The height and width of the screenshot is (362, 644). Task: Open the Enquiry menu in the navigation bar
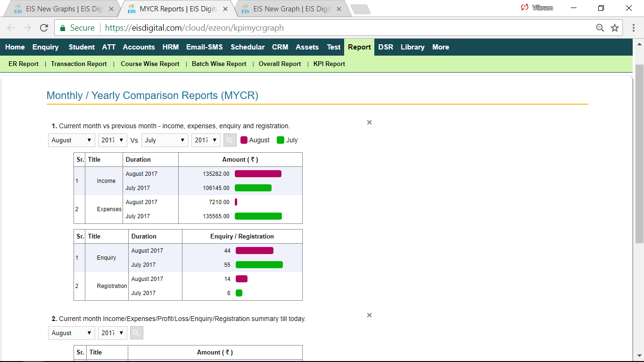point(45,47)
